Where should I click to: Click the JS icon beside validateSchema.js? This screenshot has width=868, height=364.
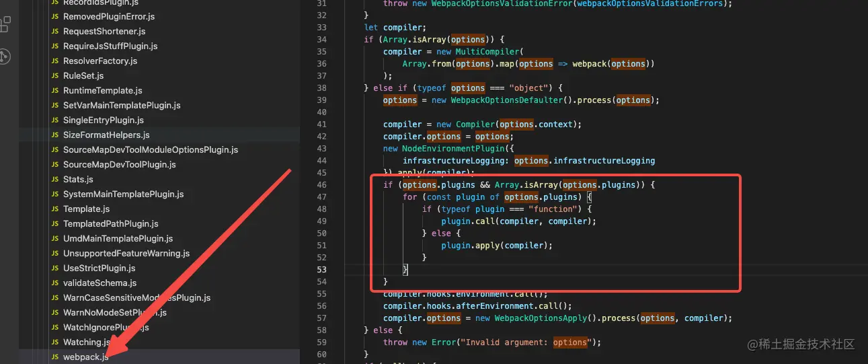coord(55,283)
